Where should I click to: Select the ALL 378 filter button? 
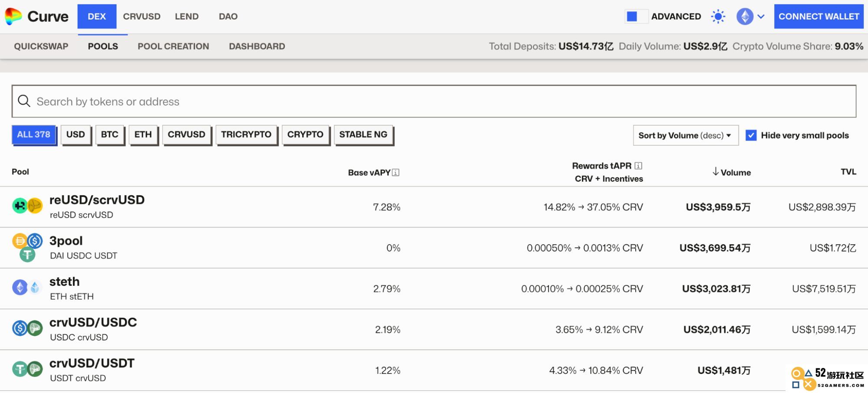tap(34, 134)
